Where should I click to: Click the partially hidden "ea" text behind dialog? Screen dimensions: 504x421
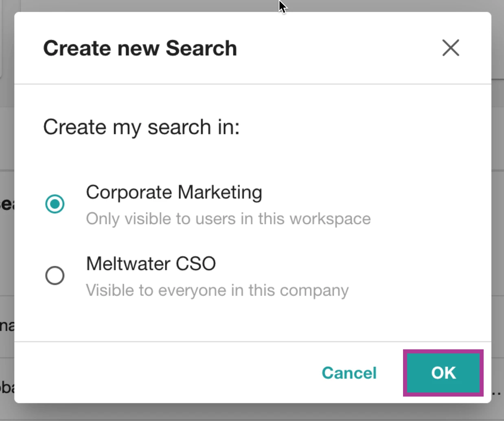(7, 204)
